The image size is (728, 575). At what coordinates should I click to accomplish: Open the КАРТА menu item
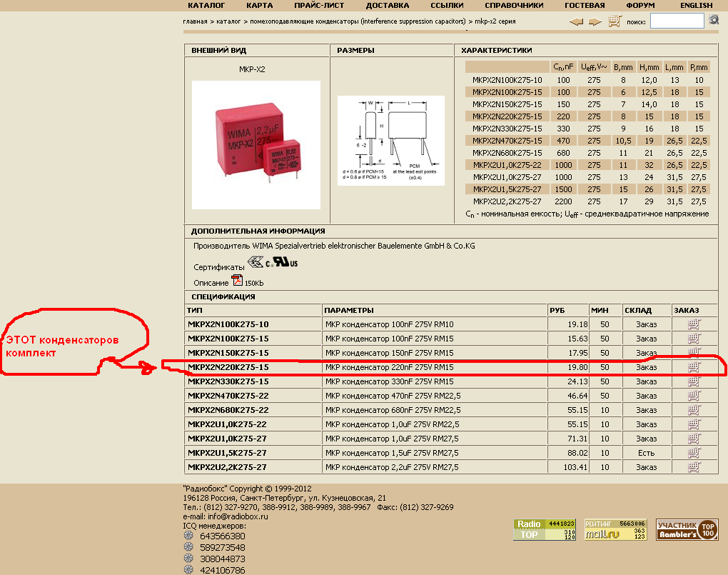(260, 6)
